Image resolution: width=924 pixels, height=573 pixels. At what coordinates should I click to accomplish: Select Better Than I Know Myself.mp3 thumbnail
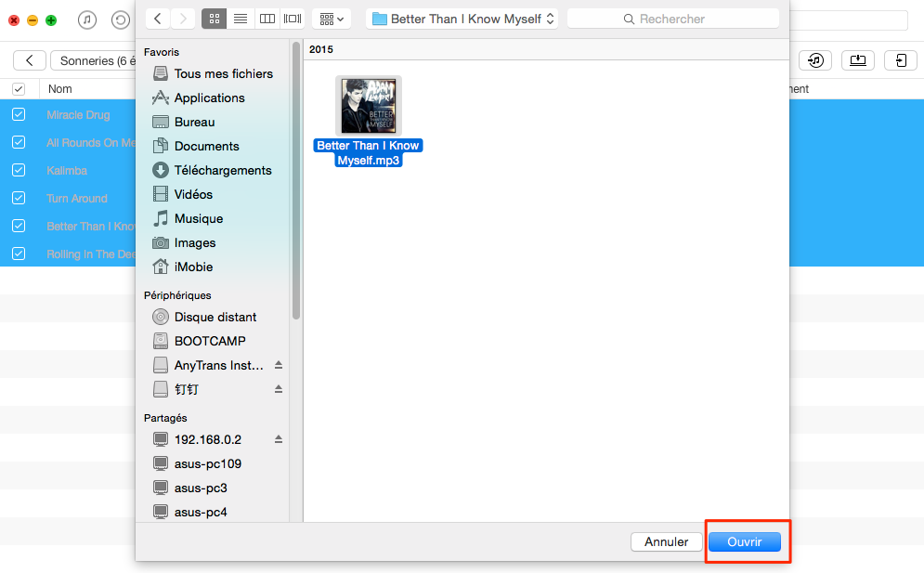pyautogui.click(x=369, y=106)
